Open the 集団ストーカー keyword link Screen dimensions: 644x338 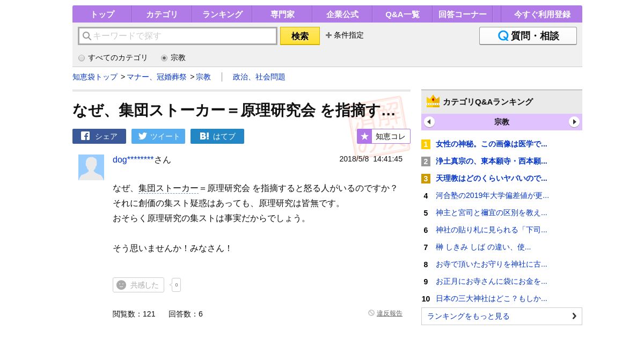(x=169, y=188)
